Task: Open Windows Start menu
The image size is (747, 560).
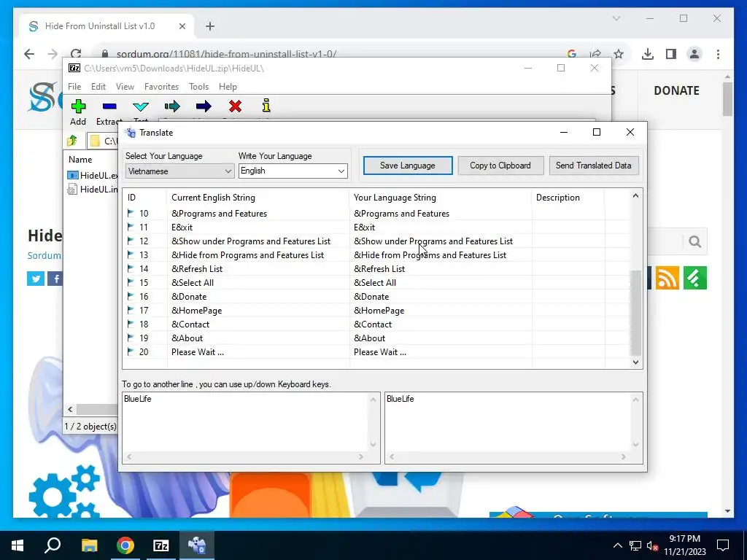Action: tap(18, 545)
